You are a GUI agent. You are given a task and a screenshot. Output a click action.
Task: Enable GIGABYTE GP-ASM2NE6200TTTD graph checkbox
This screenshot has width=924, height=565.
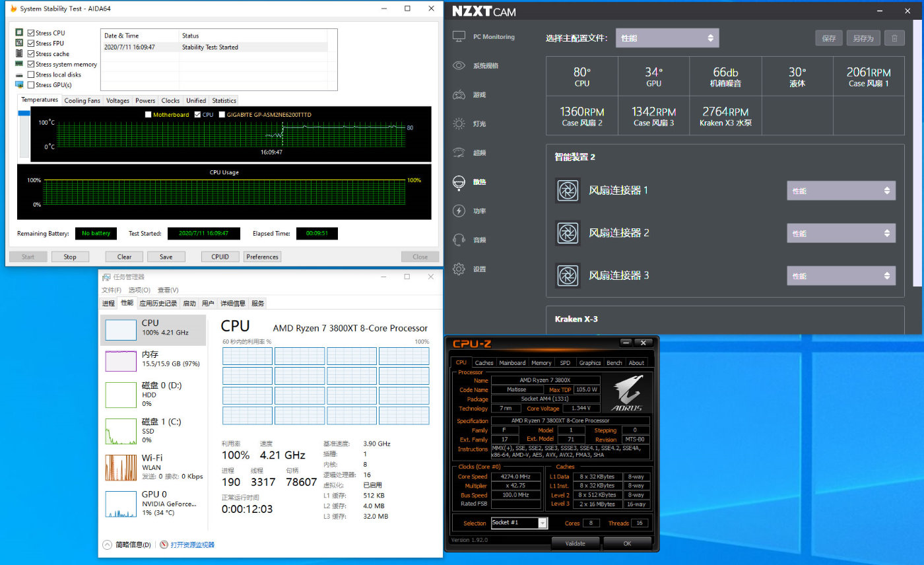222,115
